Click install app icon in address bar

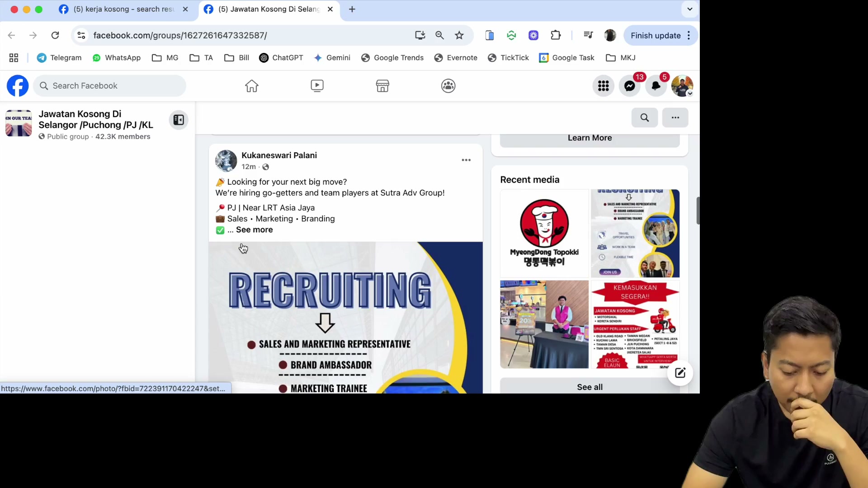(420, 35)
